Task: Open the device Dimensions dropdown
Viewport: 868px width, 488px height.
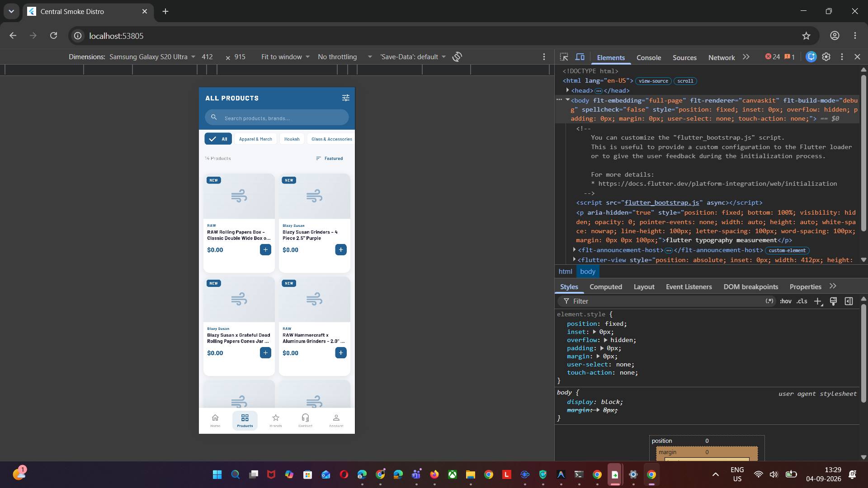Action: point(152,57)
